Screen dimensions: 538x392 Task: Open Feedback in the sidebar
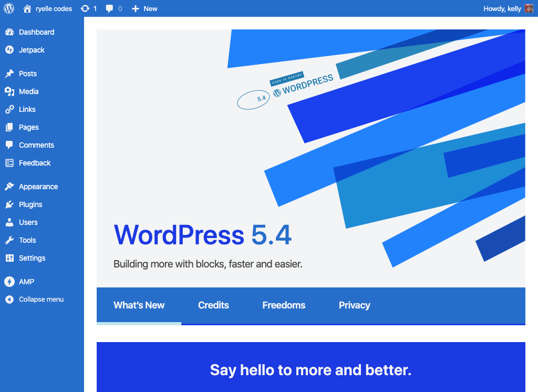click(x=35, y=163)
